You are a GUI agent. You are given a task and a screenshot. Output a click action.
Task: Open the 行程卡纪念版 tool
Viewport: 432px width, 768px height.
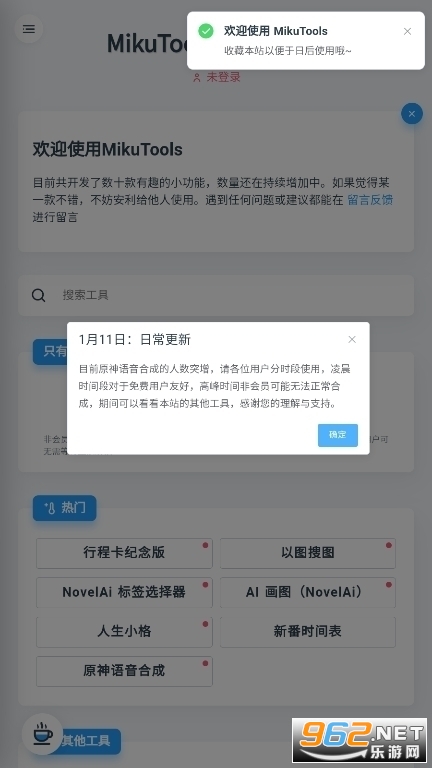(124, 553)
